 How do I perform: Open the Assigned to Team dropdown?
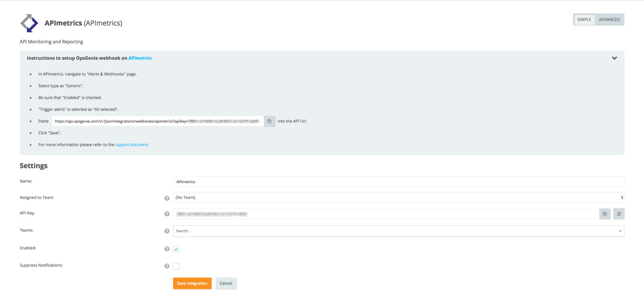coord(399,197)
